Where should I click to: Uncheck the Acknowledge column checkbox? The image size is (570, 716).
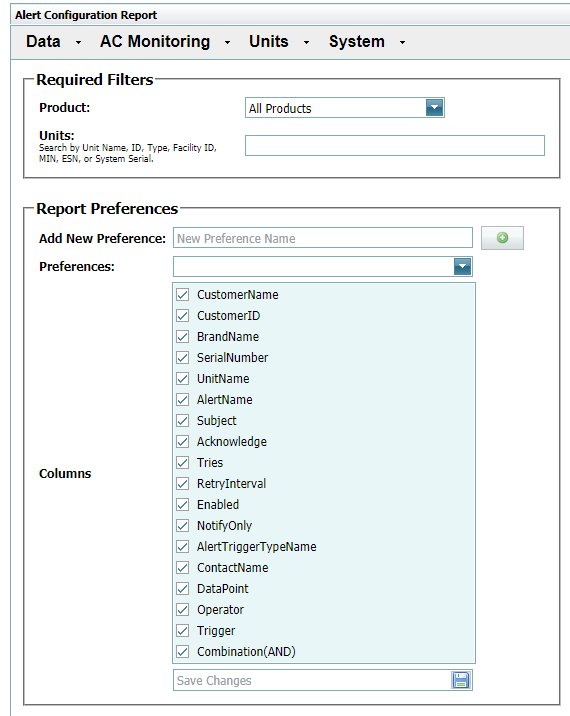(183, 442)
